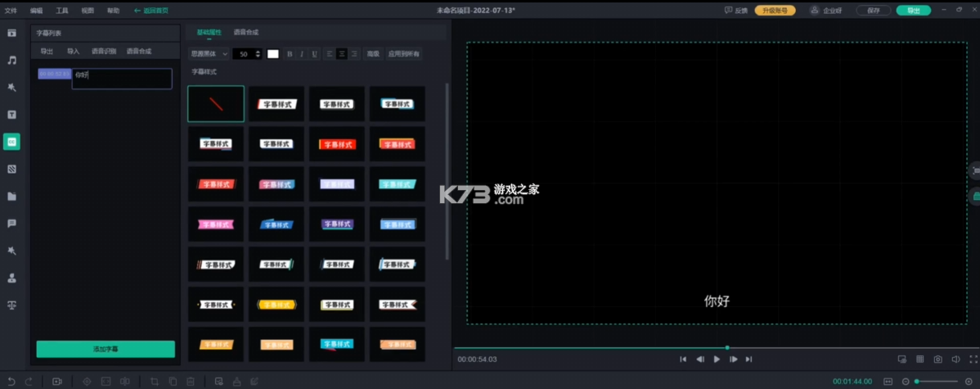Open the 思源黑体 font dropdown

209,54
